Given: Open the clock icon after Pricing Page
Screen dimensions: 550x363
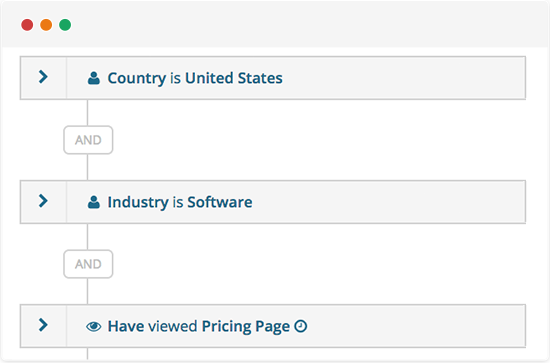Looking at the screenshot, I should pyautogui.click(x=301, y=326).
